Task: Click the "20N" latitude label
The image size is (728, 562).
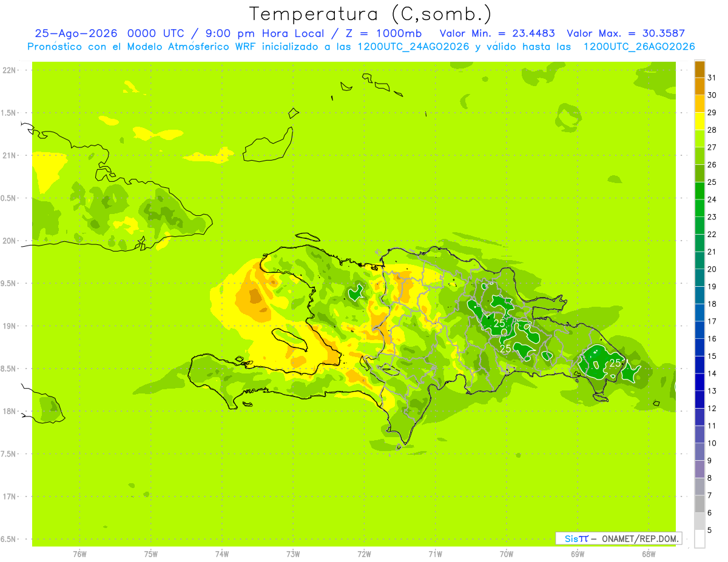Action: click(x=10, y=241)
